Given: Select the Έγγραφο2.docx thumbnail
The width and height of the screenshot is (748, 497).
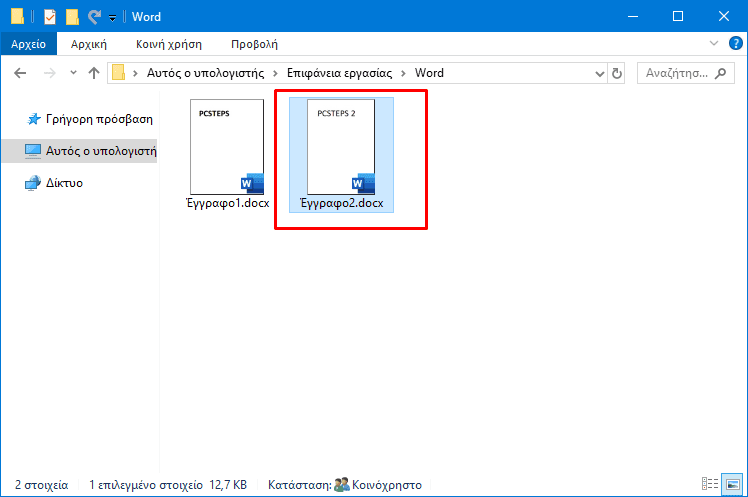Looking at the screenshot, I should click(x=341, y=146).
